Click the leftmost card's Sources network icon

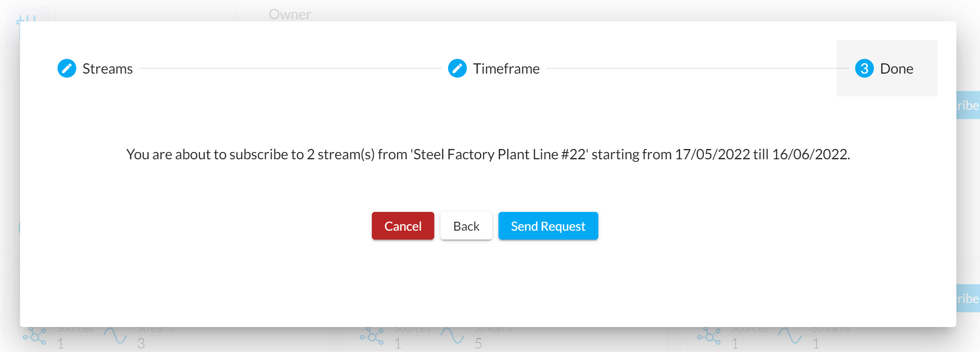(35, 336)
